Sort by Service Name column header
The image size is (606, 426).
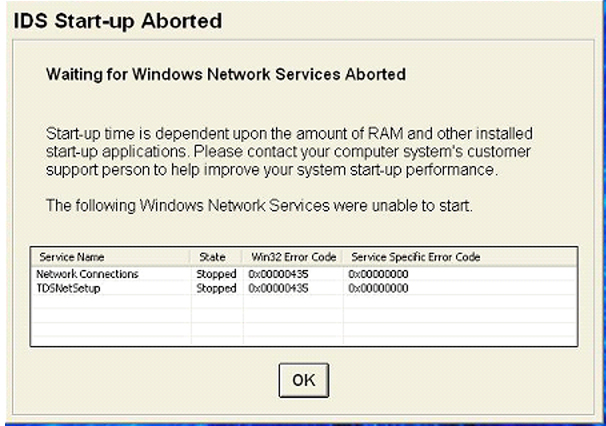point(110,257)
